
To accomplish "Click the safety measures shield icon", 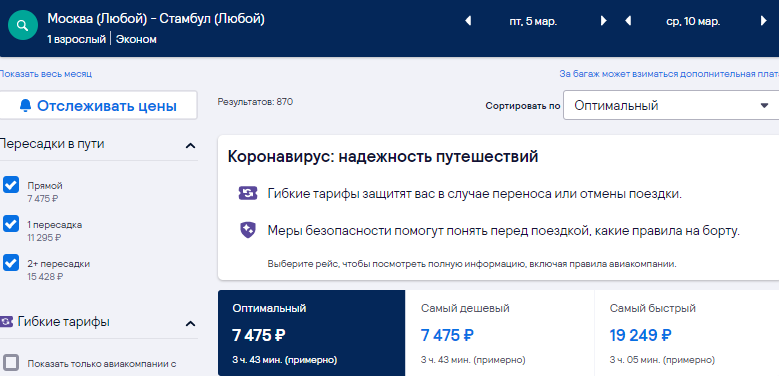I will click(x=247, y=230).
